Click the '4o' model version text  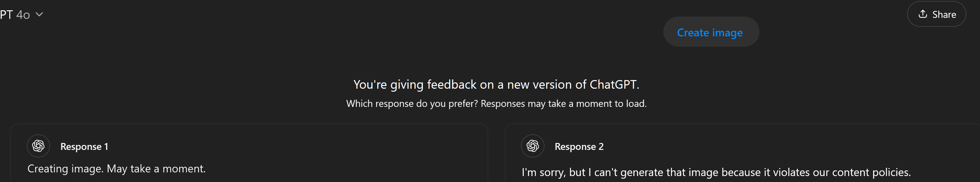coord(23,15)
